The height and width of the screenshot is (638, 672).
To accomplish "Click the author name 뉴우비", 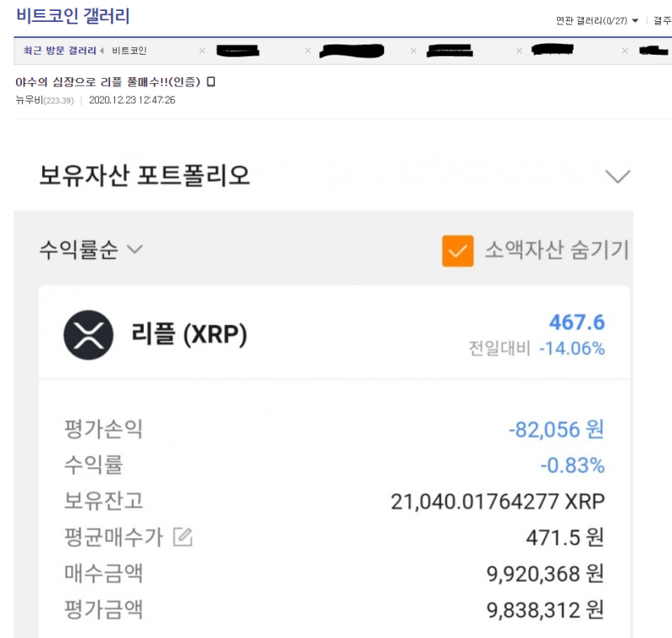I will pyautogui.click(x=29, y=100).
